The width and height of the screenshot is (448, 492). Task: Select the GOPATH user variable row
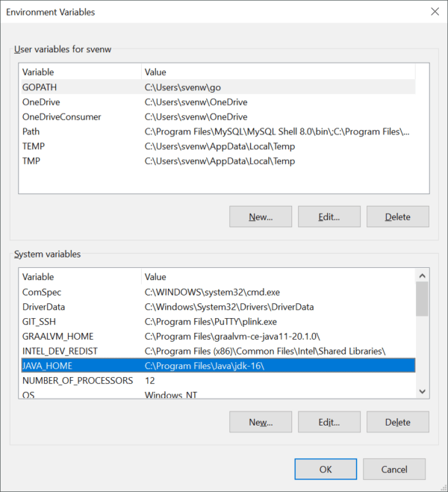[218, 87]
